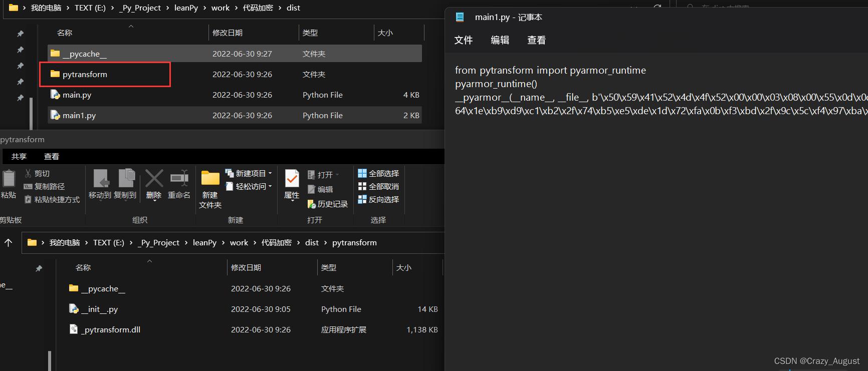Click 粘贴快捷方式 paste shortcut command
The height and width of the screenshot is (371, 868).
(x=52, y=199)
